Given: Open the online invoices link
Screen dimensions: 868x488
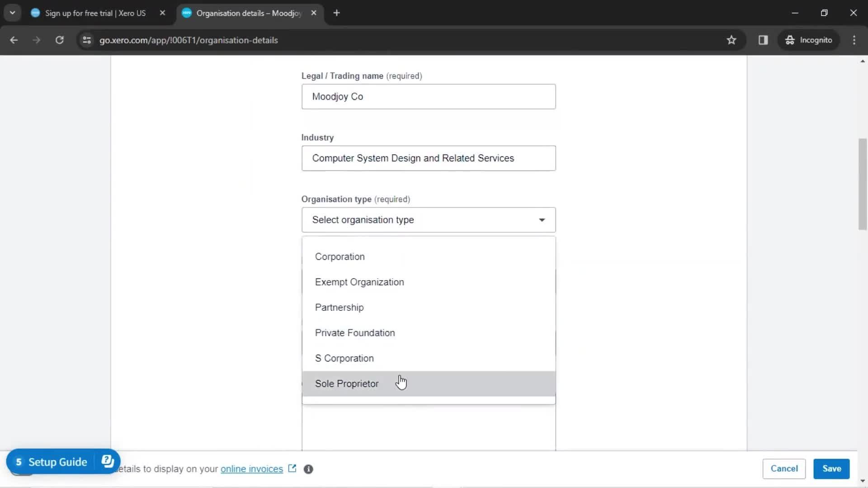Looking at the screenshot, I should 252,469.
